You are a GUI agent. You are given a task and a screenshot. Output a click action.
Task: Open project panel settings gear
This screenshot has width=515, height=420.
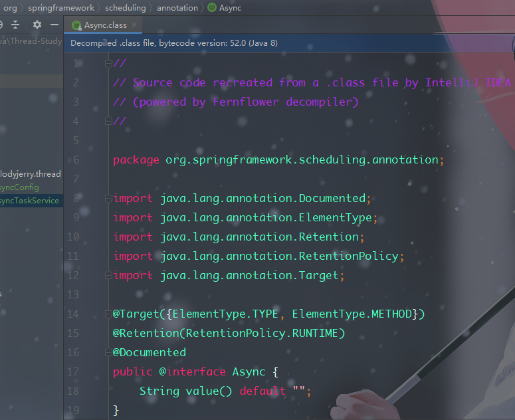[x=37, y=25]
